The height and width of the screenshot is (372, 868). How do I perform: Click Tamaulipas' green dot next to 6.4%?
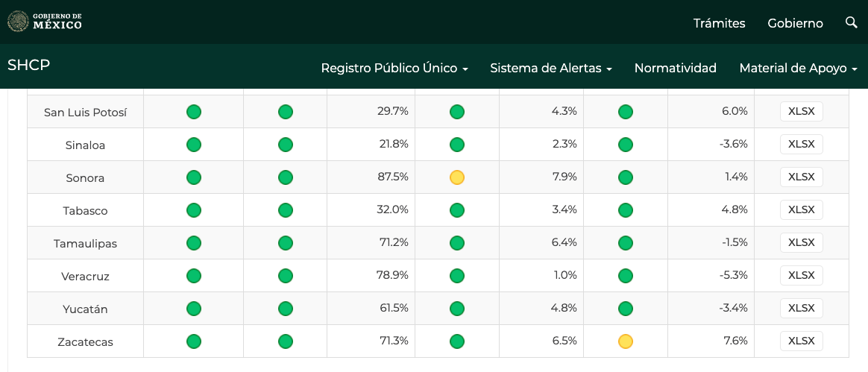pos(626,243)
